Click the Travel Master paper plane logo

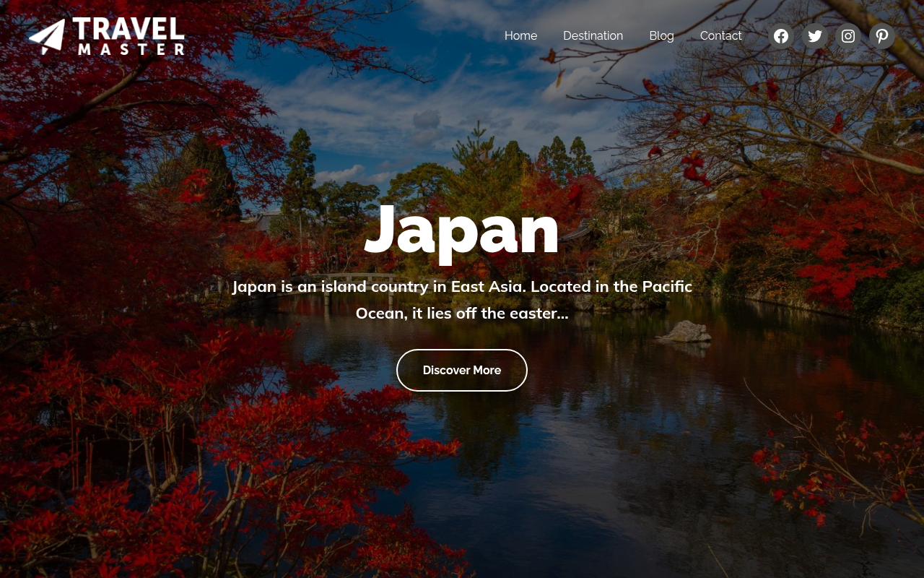[x=107, y=36]
